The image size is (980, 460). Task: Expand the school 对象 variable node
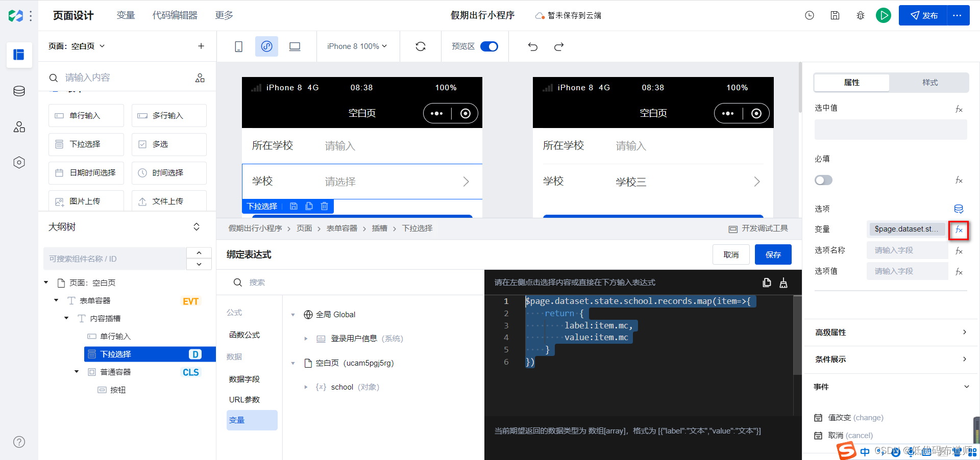[x=306, y=387]
